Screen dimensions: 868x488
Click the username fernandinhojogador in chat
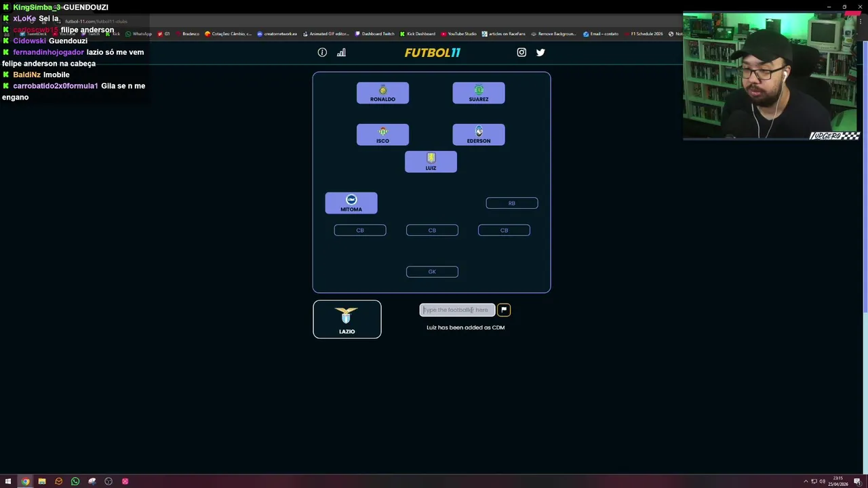click(48, 52)
